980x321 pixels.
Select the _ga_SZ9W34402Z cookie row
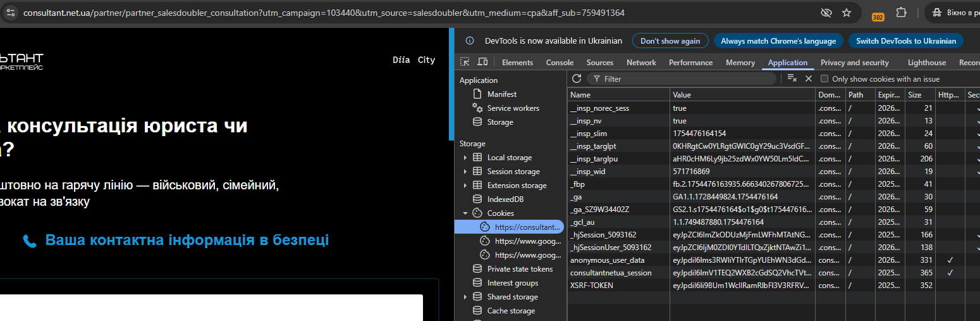pyautogui.click(x=773, y=210)
